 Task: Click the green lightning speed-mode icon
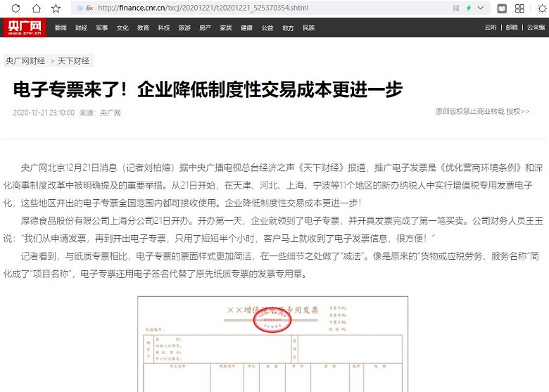[x=468, y=8]
